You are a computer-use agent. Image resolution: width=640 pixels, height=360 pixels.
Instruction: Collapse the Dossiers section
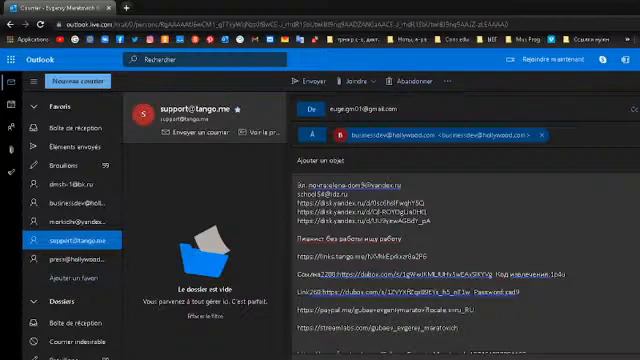[x=34, y=302]
